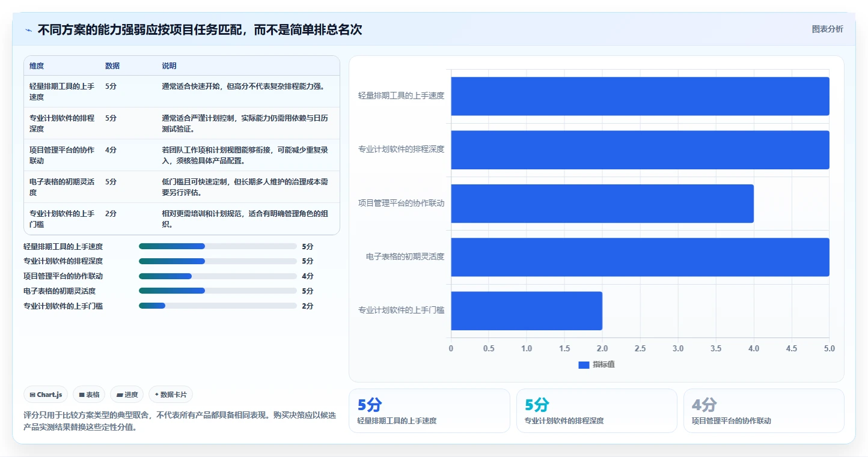Click the footnote starting 评分只用于比较方案类型
Image resolution: width=868 pixels, height=457 pixels.
click(180, 421)
